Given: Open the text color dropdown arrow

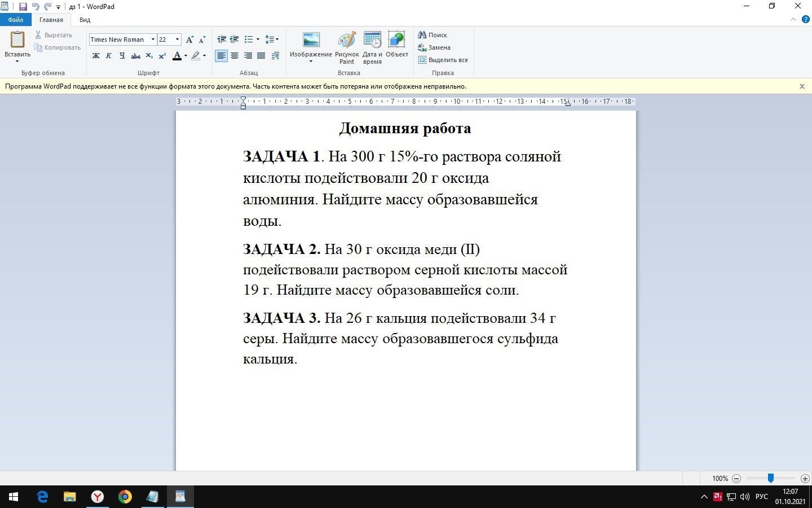Looking at the screenshot, I should (186, 55).
